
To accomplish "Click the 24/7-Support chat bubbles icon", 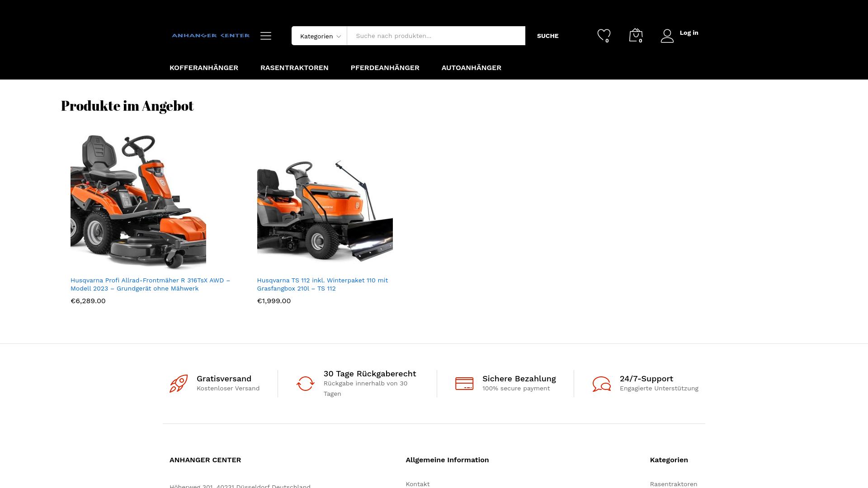I will (601, 384).
